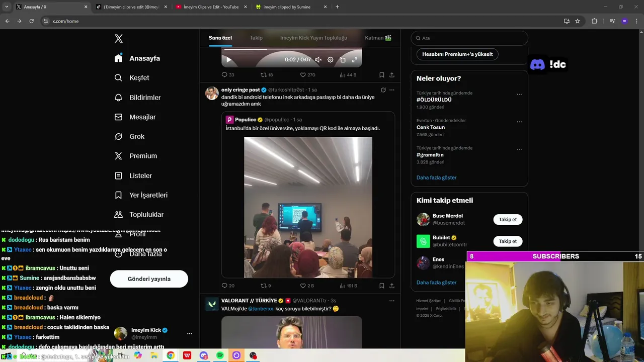644x362 pixels.
Task: Open options for #ÖLDÜRÜLDÜ trend
Action: click(x=519, y=94)
